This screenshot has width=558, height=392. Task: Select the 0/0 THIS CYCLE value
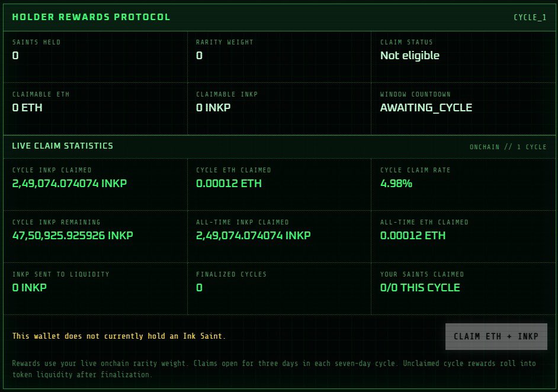[x=420, y=287]
